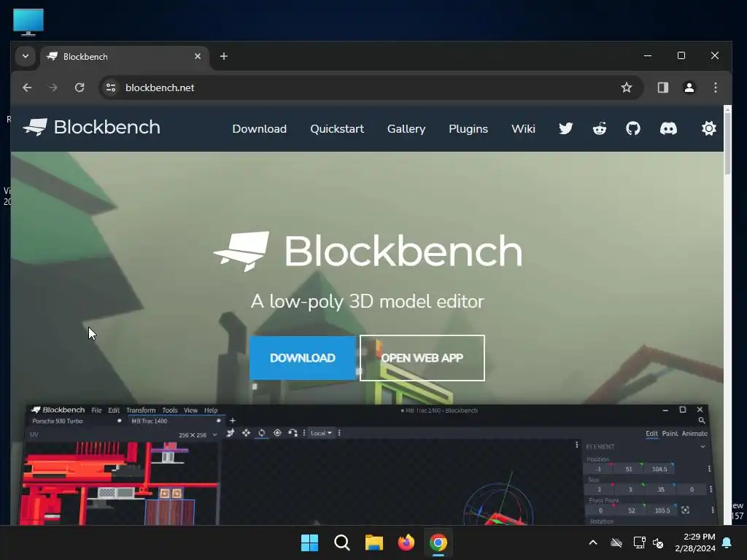Go forward in the browser history

coord(53,87)
